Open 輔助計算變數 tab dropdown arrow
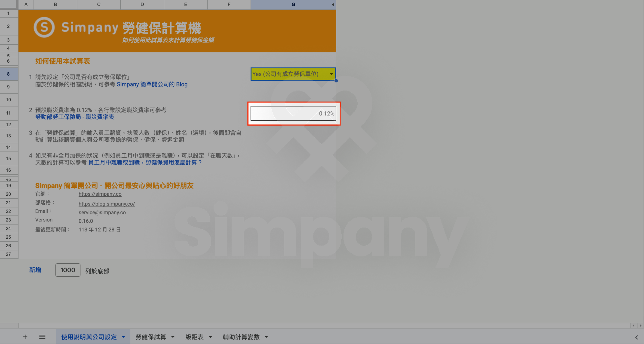644x344 pixels. pyautogui.click(x=266, y=337)
